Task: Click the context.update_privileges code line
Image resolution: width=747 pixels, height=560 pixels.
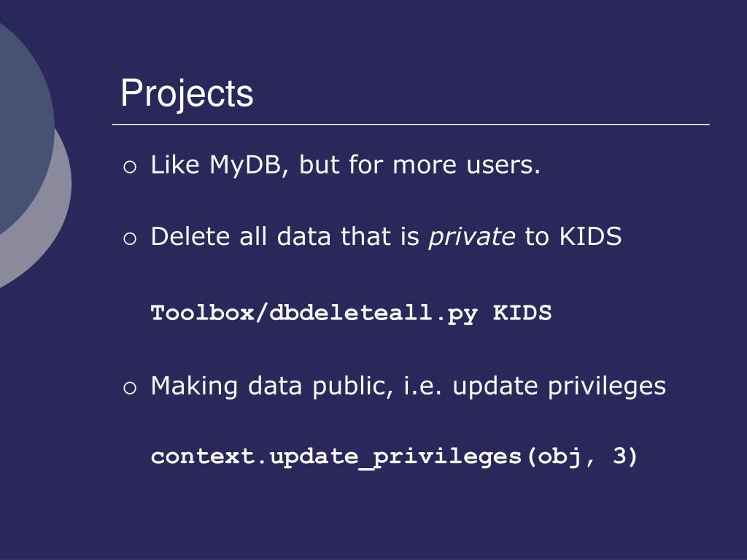Action: [x=394, y=457]
